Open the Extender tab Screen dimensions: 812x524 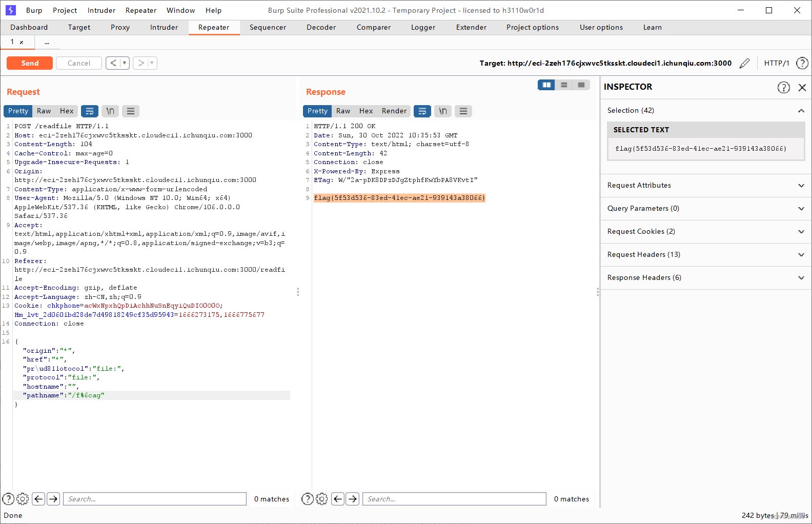click(472, 28)
